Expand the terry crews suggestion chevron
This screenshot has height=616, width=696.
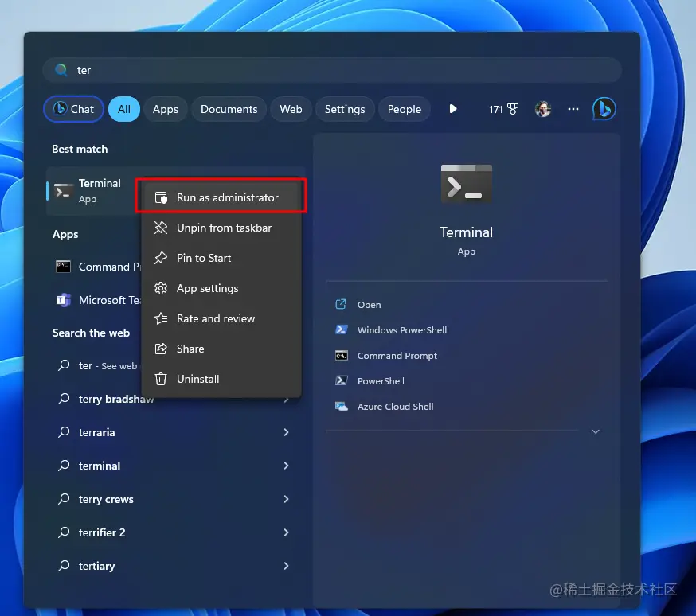point(287,499)
